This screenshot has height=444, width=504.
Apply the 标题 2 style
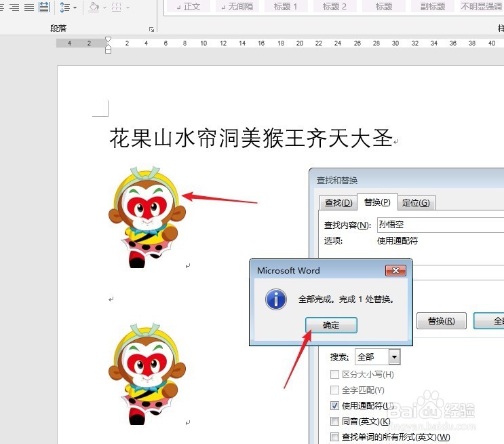[334, 6]
